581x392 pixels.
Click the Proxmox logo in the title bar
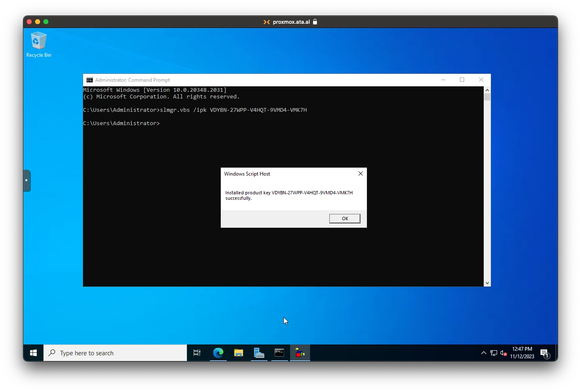tap(266, 22)
